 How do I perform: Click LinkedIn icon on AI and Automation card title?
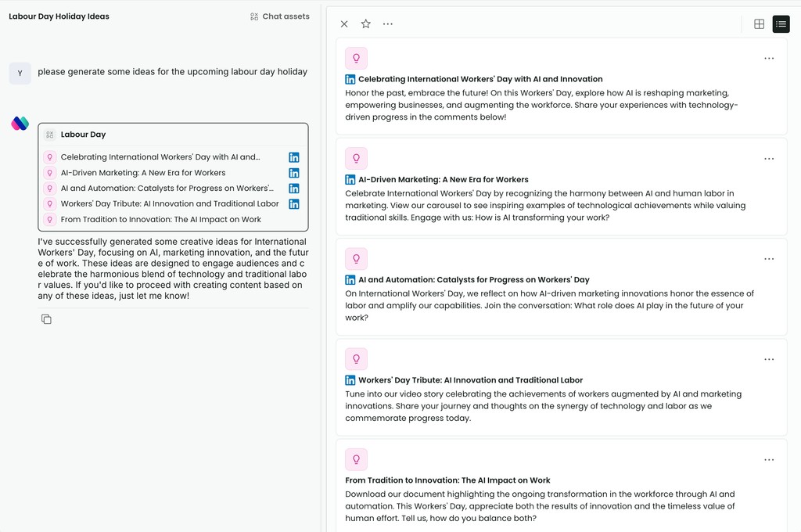tap(350, 280)
